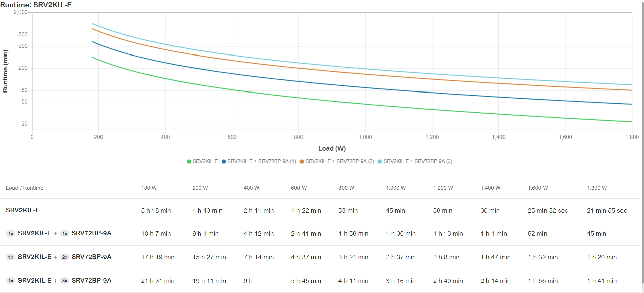Click the SRV2KIL-E row label in table
644x293 pixels.
pos(23,210)
